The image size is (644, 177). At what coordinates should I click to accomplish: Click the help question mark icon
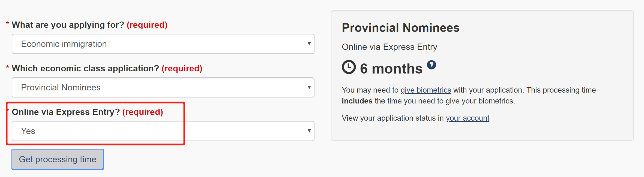(431, 65)
